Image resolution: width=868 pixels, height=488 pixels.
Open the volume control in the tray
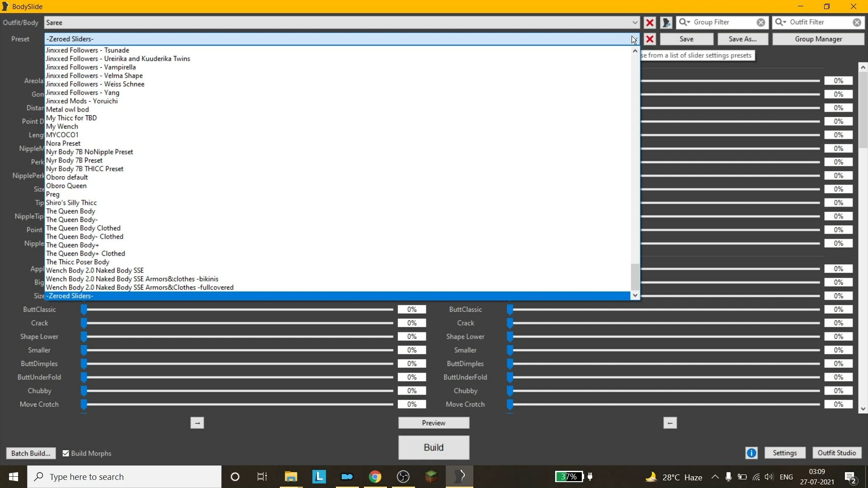coord(769,477)
